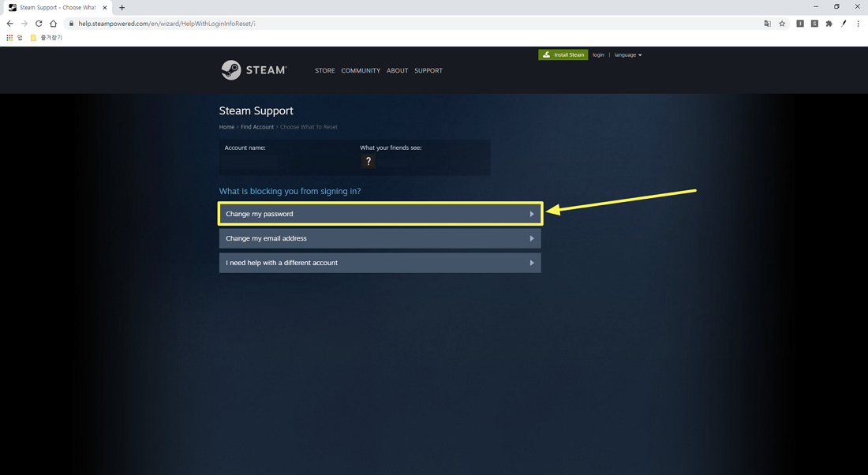Screen dimensions: 868x475
Task: Click the Install Steam button
Action: click(563, 54)
